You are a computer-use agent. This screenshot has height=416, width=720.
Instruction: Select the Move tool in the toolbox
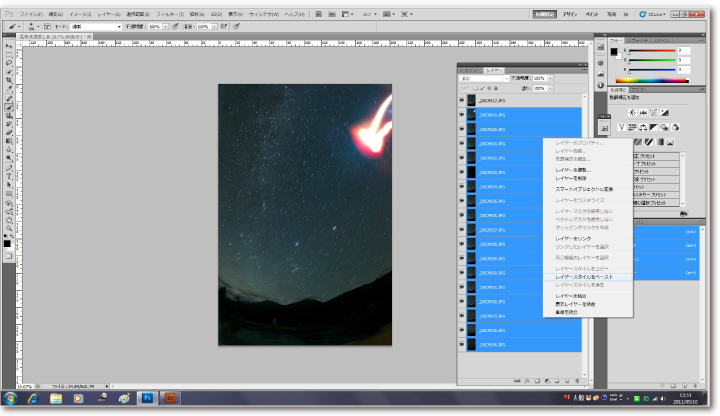tap(9, 46)
